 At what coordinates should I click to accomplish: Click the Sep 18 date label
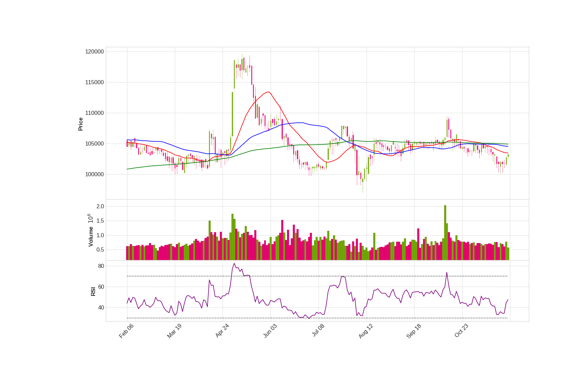pyautogui.click(x=414, y=331)
